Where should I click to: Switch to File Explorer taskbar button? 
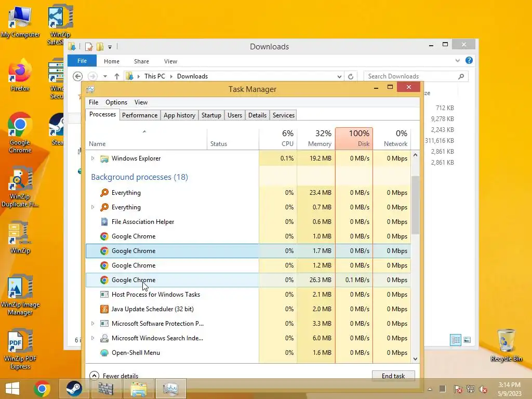139,389
